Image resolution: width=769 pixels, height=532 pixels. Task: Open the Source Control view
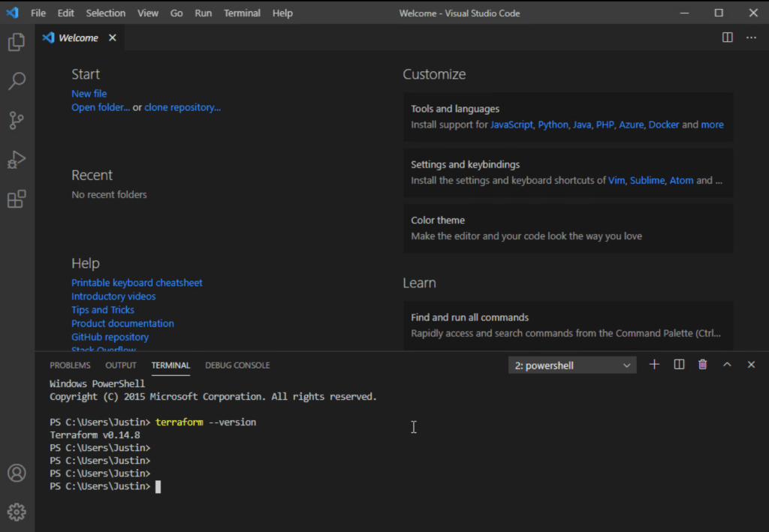[x=17, y=120]
